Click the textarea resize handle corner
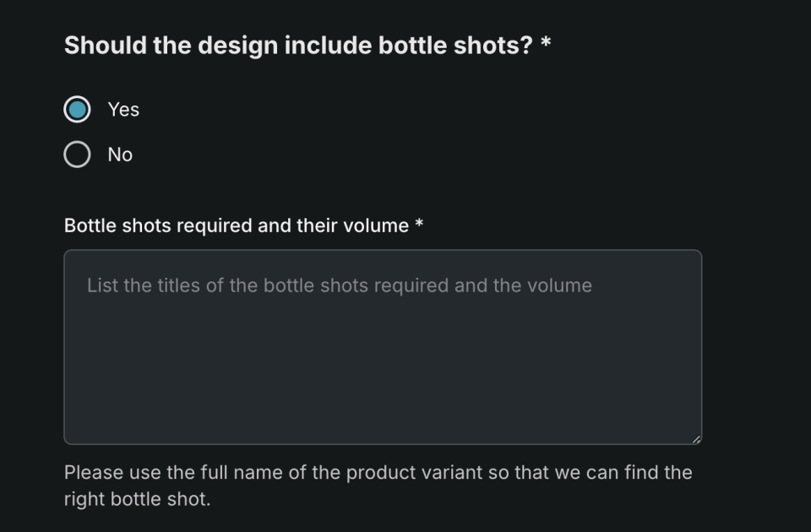The image size is (811, 532). pos(696,439)
